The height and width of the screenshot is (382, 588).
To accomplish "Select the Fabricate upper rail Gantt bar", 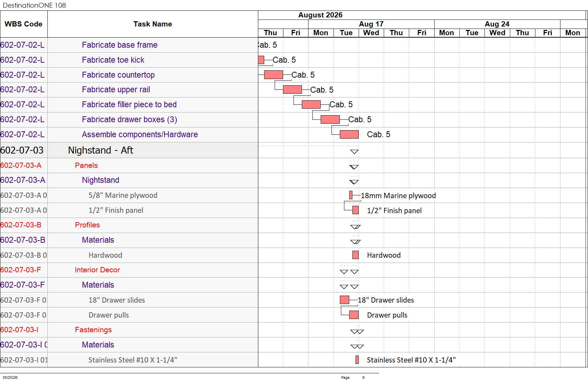I will [292, 89].
